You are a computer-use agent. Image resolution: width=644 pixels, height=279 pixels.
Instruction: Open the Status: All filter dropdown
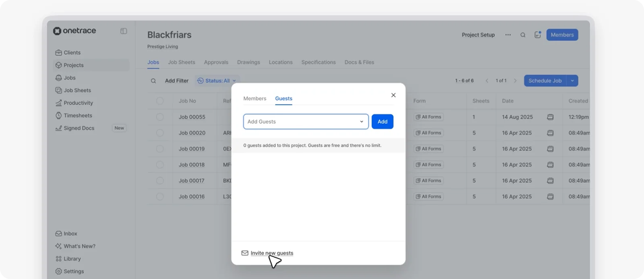(217, 81)
